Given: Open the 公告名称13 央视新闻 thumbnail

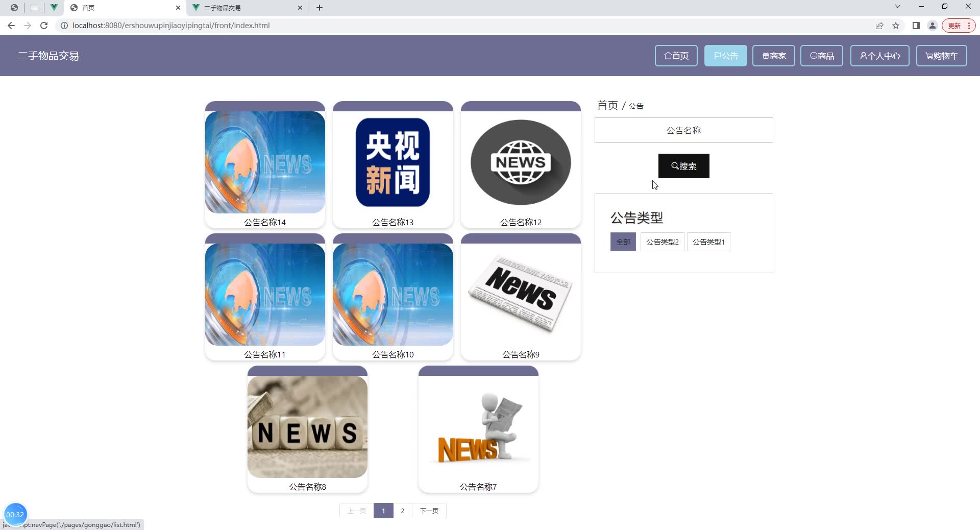Looking at the screenshot, I should tap(393, 162).
